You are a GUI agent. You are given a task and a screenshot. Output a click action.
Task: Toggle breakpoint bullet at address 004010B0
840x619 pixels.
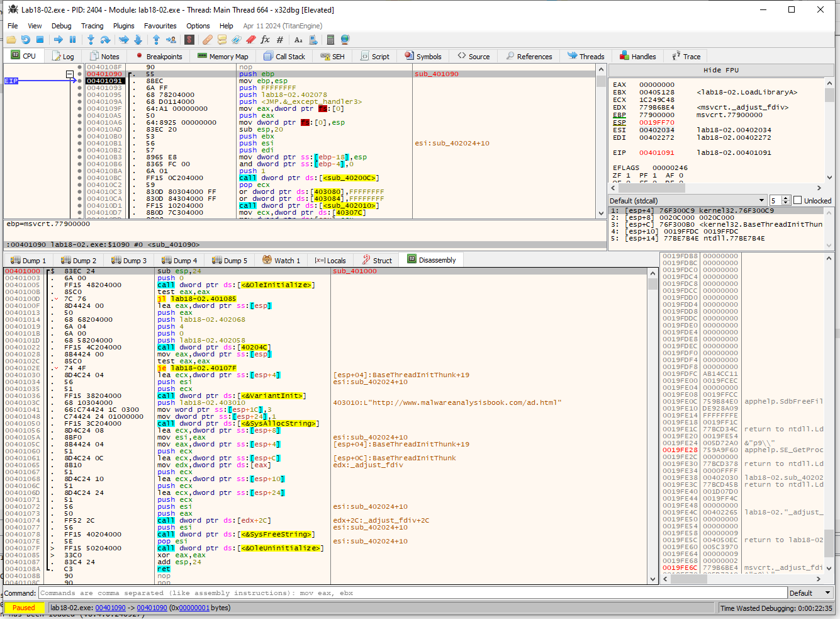[79, 137]
